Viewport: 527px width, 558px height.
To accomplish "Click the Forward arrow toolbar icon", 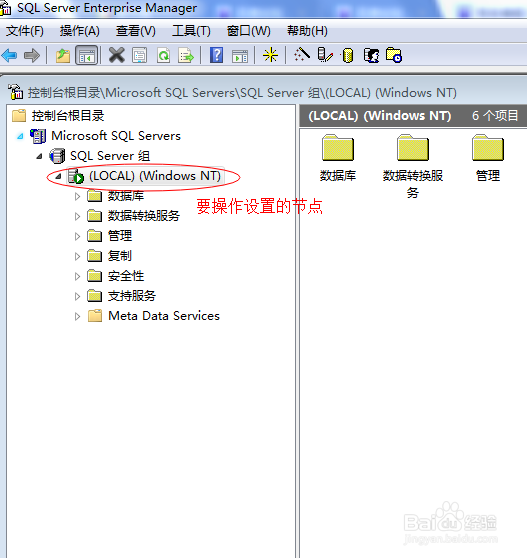I will [x=32, y=56].
